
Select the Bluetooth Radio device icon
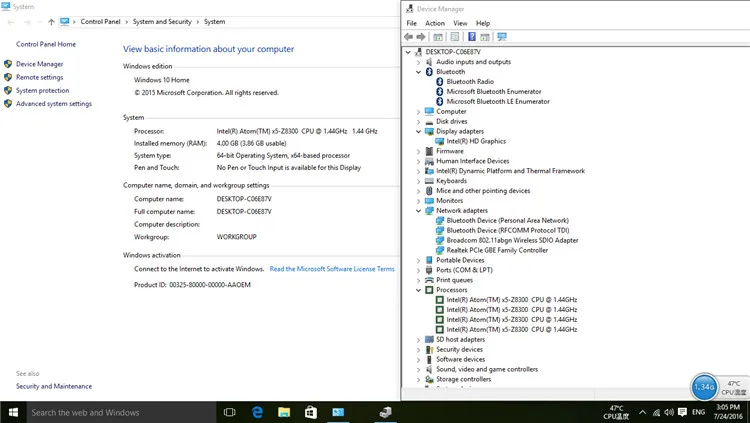click(x=440, y=82)
